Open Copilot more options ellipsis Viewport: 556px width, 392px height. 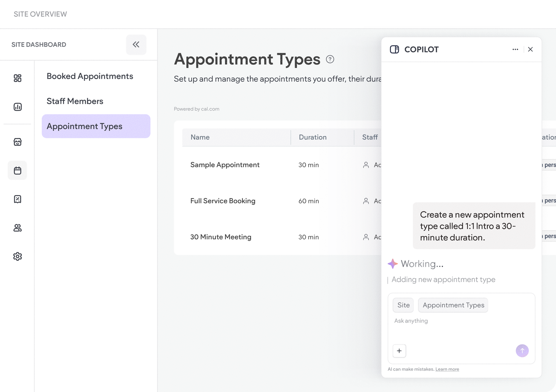pos(515,49)
